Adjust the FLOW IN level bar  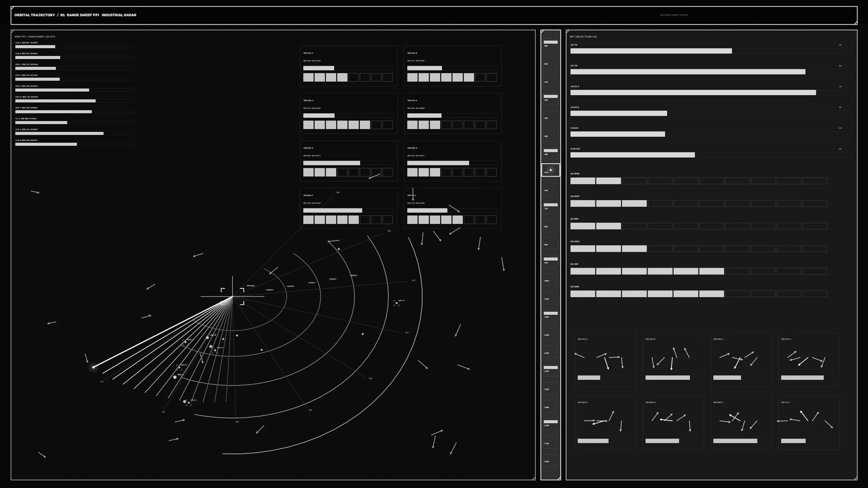[x=710, y=134]
